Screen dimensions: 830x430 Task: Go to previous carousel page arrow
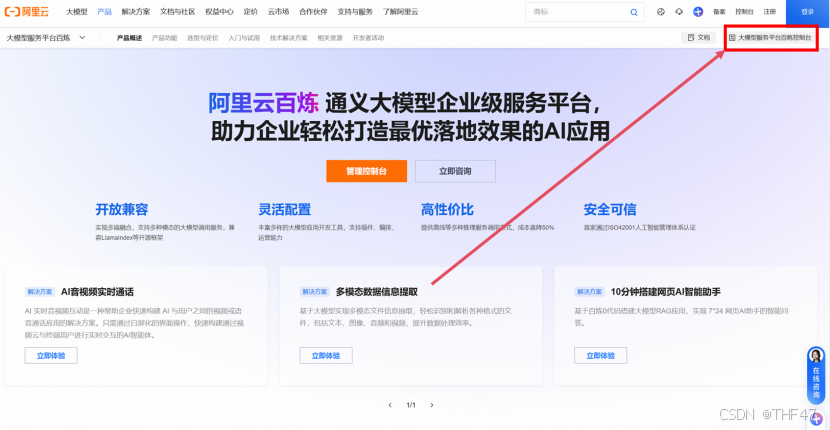(390, 405)
